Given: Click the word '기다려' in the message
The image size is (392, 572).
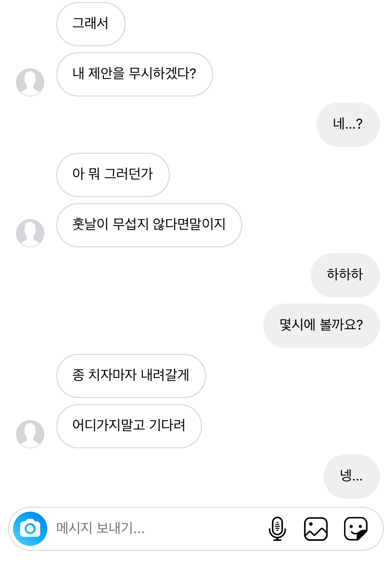Looking at the screenshot, I should pyautogui.click(x=167, y=426).
